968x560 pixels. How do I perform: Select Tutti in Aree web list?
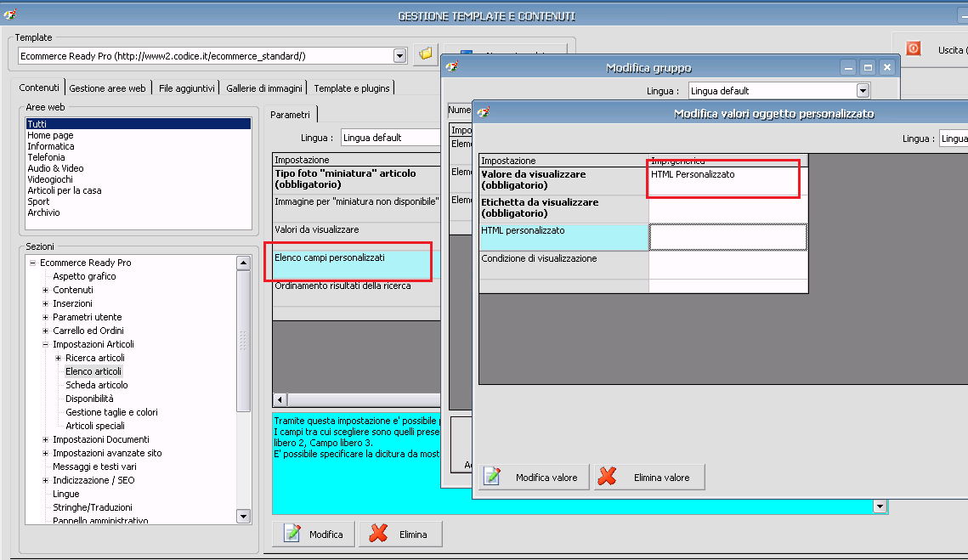(139, 123)
